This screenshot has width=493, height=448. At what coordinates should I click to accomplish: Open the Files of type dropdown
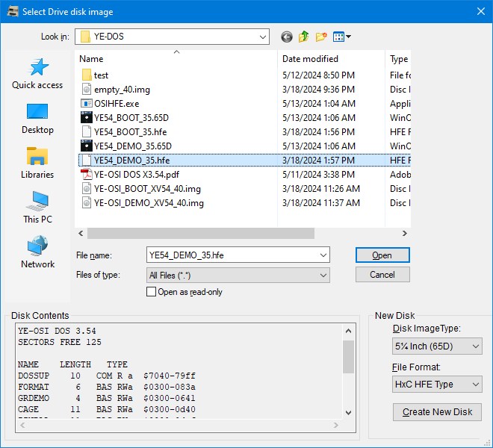(x=323, y=276)
